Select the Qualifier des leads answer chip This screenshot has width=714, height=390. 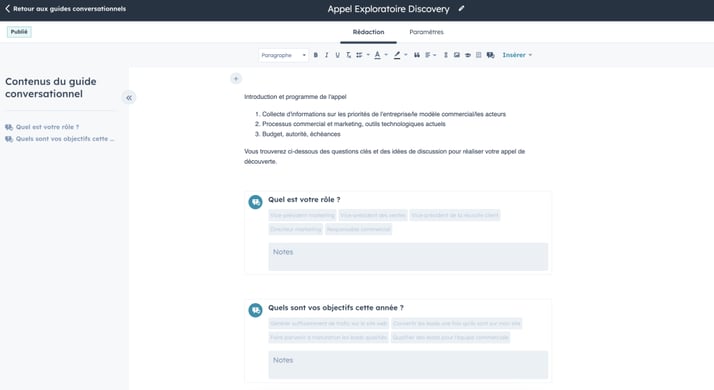(x=450, y=338)
